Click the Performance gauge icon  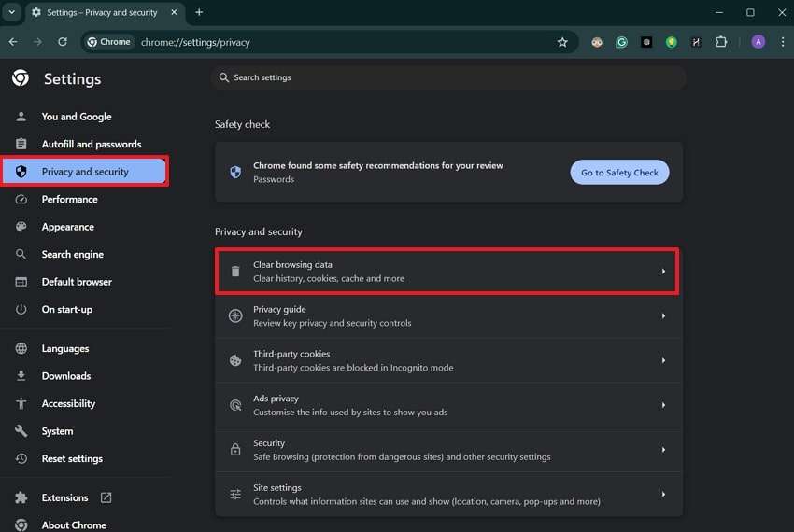coord(21,199)
